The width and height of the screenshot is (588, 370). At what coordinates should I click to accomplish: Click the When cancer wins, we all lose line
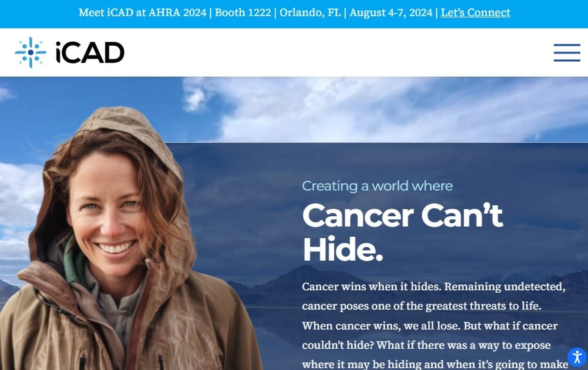pos(381,326)
